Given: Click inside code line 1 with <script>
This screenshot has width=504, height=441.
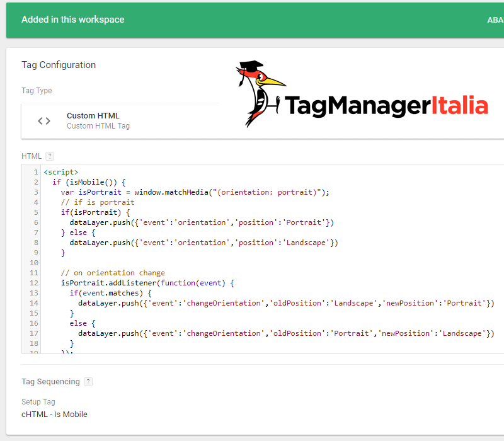Looking at the screenshot, I should point(60,172).
